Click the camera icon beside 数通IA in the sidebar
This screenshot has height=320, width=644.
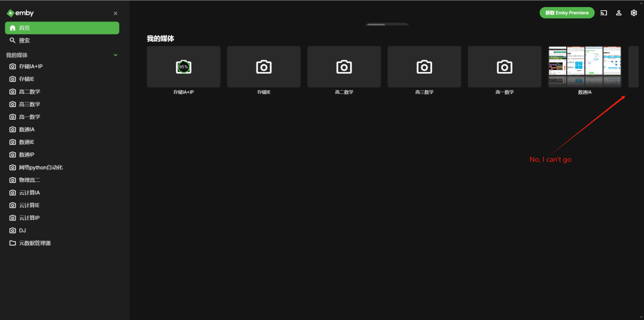tap(12, 129)
